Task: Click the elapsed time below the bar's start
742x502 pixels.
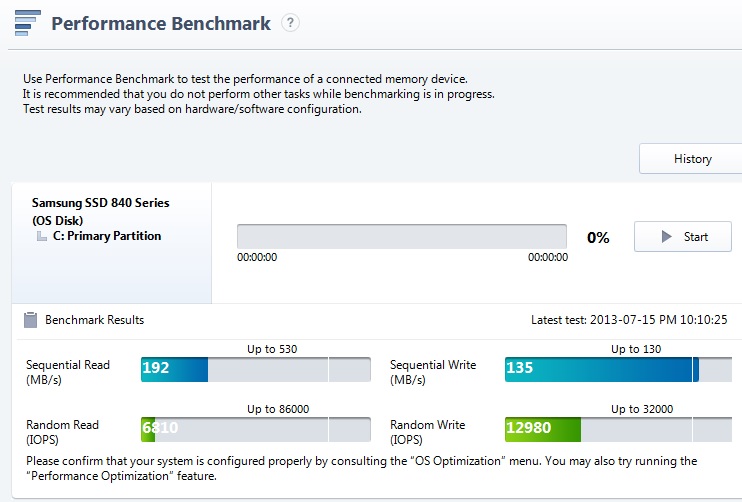Action: pyautogui.click(x=257, y=257)
